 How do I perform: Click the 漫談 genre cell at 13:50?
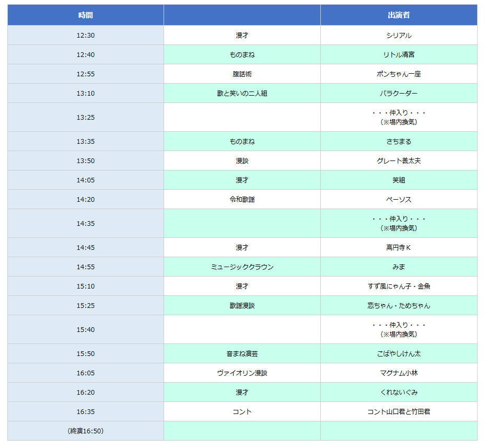click(x=242, y=160)
